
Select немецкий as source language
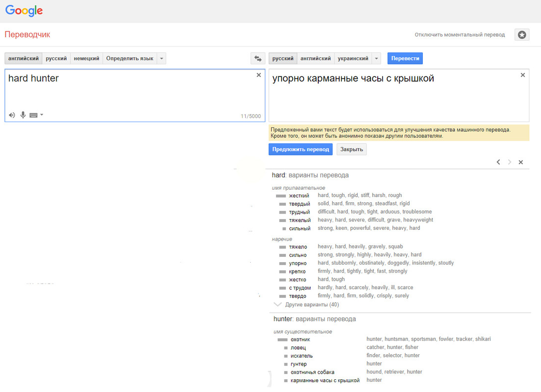tap(87, 58)
